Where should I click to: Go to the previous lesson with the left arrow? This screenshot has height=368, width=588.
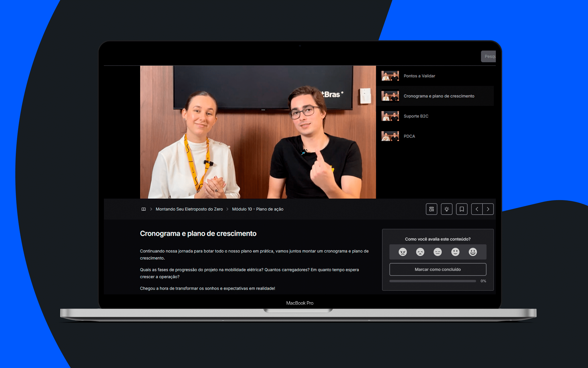tap(477, 209)
